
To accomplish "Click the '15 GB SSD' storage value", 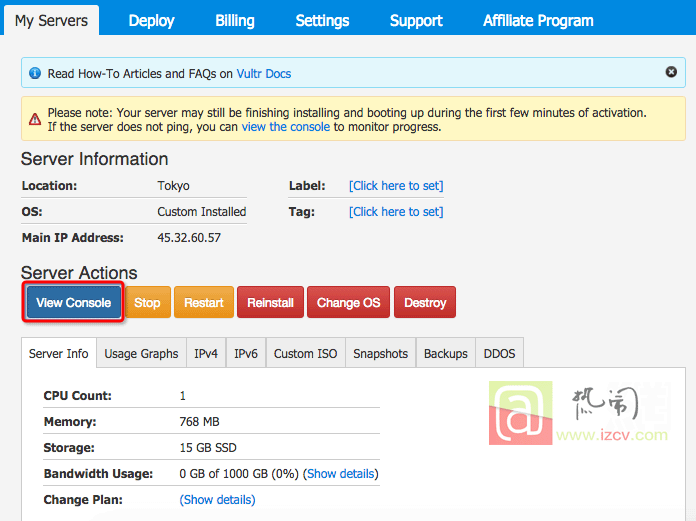I will [x=208, y=447].
